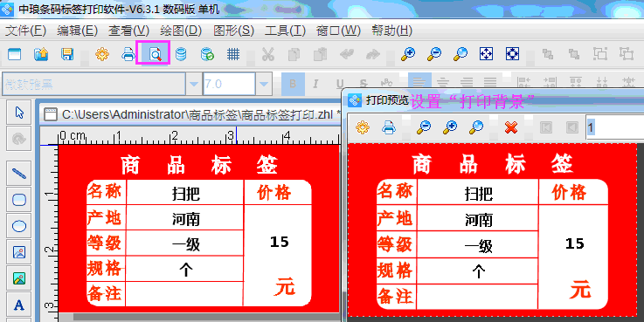
Task: Save the current label file
Action: pyautogui.click(x=67, y=54)
